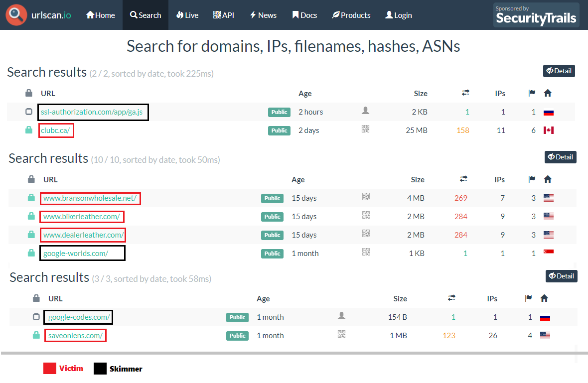Click the Detail button for first search results
Screen dimensions: 588x383
559,71
